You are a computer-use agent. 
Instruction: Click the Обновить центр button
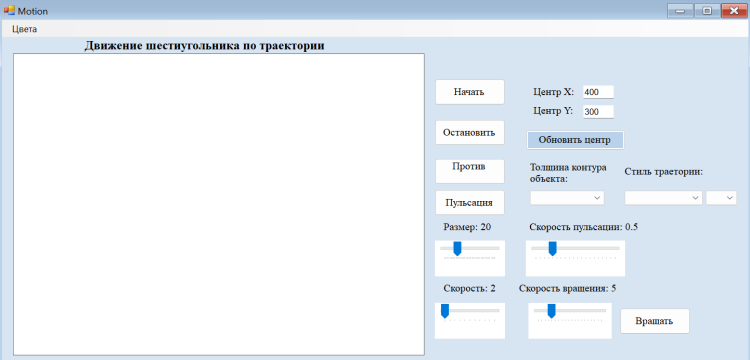tap(575, 140)
